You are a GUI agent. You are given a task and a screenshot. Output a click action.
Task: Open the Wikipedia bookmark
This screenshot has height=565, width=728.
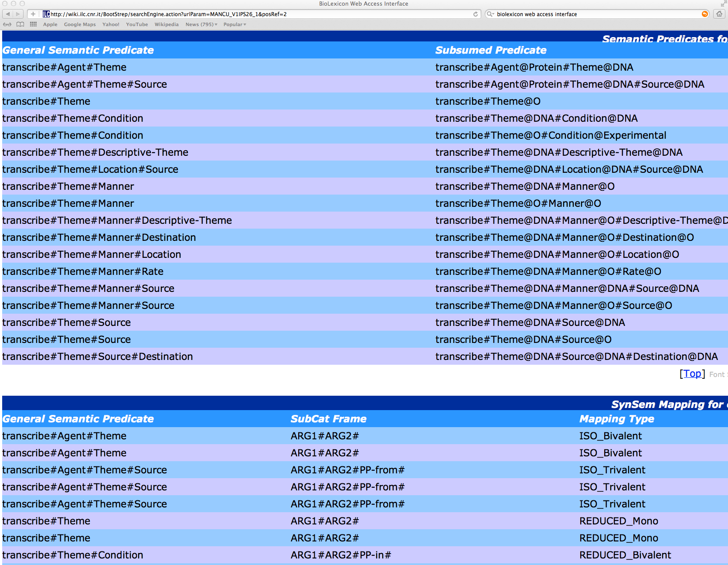[167, 24]
